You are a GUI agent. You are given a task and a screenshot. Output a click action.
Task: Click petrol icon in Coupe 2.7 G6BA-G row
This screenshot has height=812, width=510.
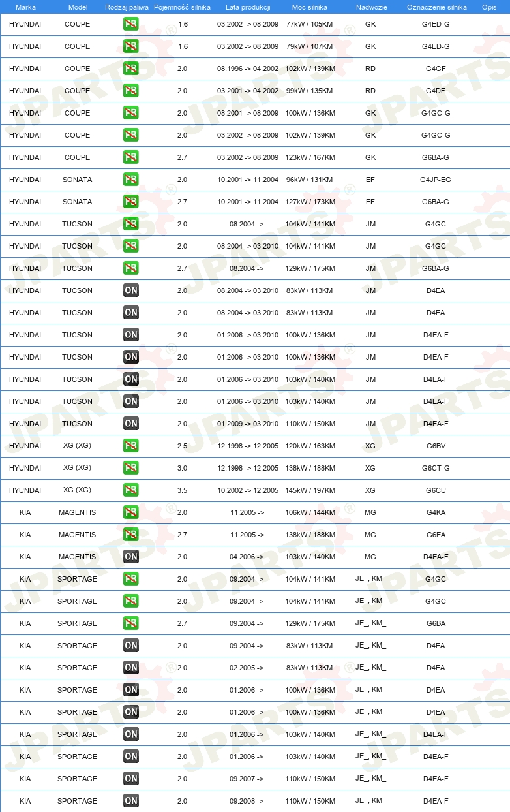[131, 157]
